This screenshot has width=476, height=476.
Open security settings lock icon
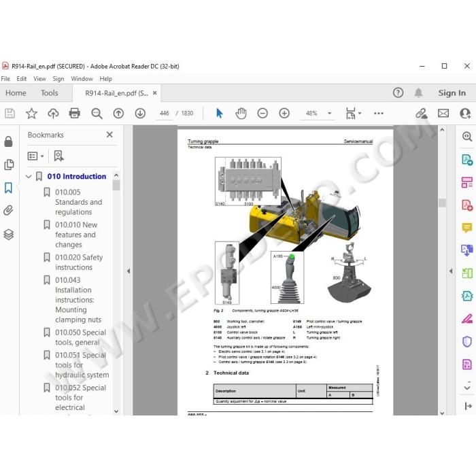tap(8, 141)
